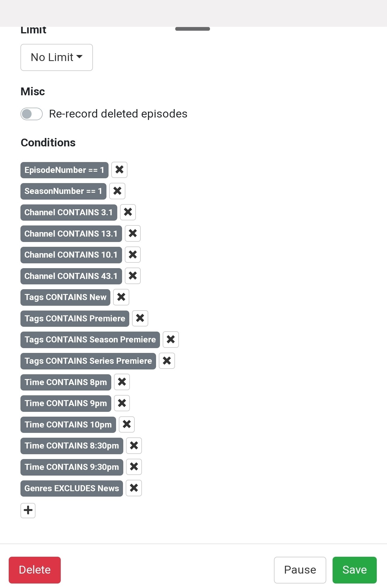387x588 pixels.
Task: Select the Tags CONTAINS Premiere condition tag
Action: (75, 318)
